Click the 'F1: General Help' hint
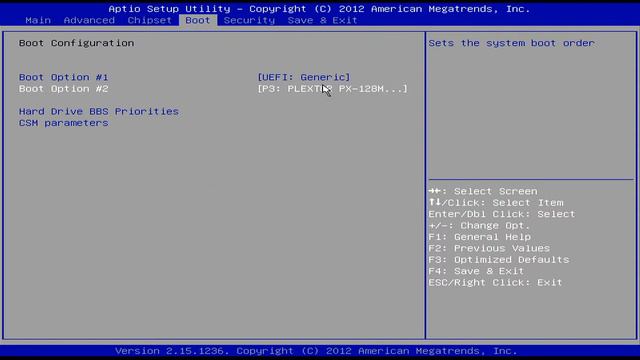 tap(480, 237)
